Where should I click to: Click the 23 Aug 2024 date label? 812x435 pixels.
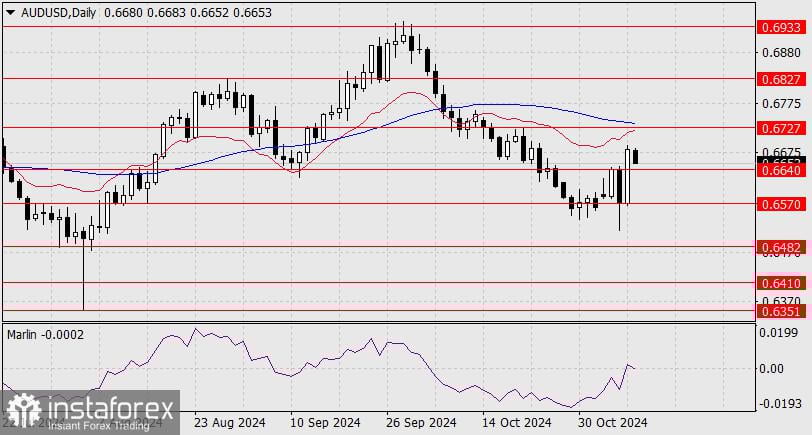click(x=230, y=422)
